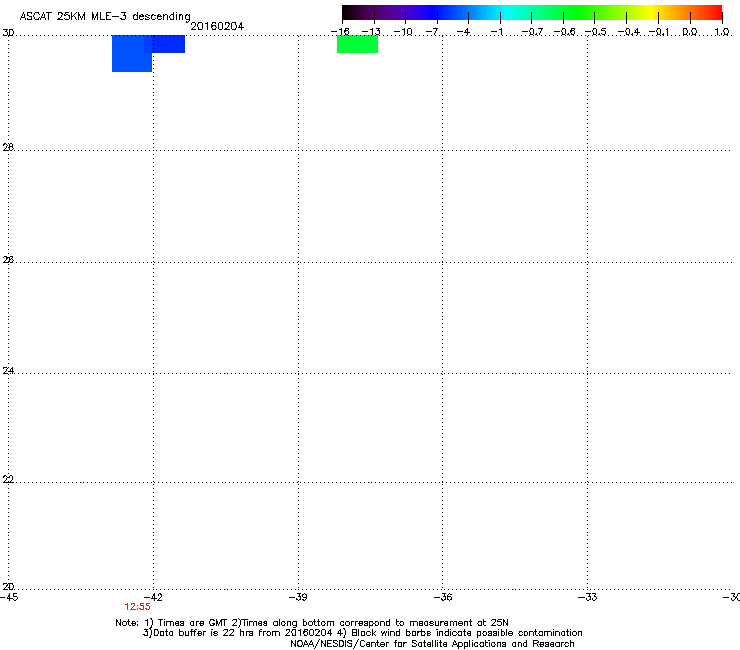Click the longitude axis label '-36'
This screenshot has height=650, width=740.
[443, 597]
